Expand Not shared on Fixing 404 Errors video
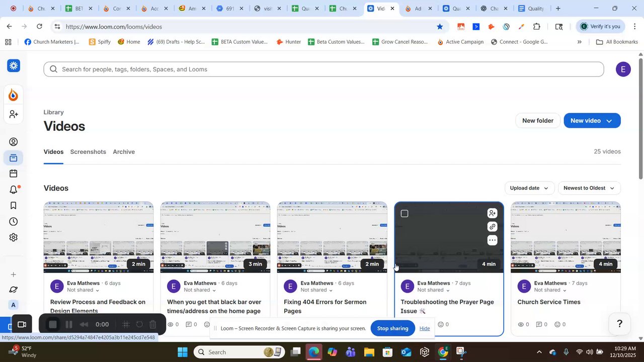644x362 pixels. coord(317,290)
